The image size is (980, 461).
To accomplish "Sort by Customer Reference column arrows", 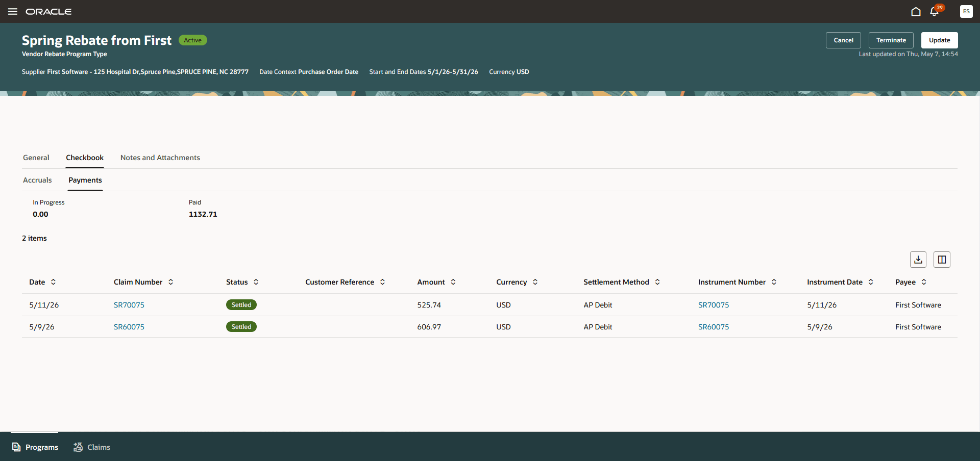I will click(382, 282).
